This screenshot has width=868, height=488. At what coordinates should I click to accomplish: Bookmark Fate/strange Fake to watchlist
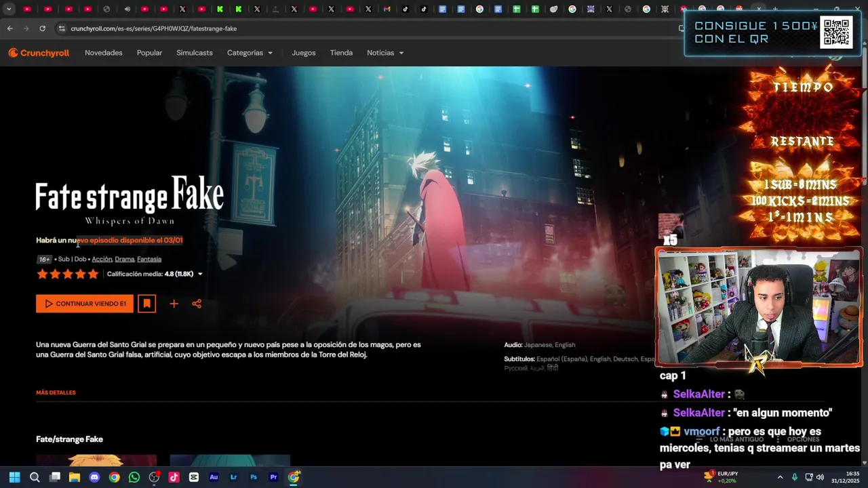coord(146,304)
